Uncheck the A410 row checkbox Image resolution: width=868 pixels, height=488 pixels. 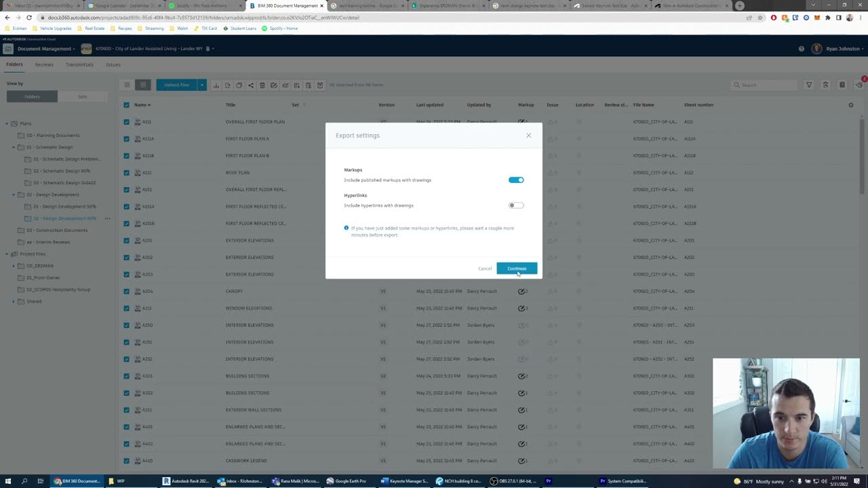click(126, 461)
